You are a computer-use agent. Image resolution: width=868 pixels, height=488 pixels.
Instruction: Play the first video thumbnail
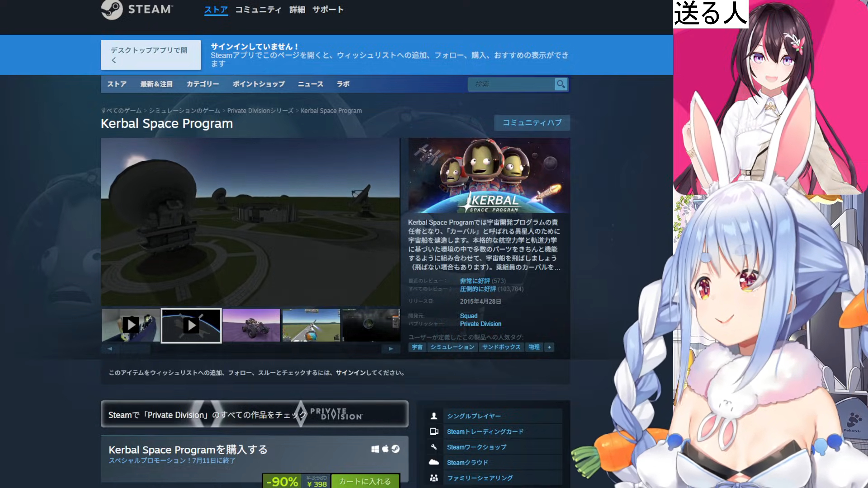click(131, 325)
